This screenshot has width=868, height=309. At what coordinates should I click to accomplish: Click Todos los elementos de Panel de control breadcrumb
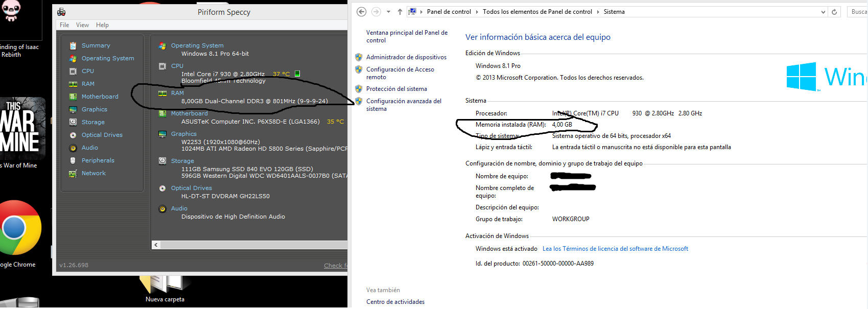point(537,12)
